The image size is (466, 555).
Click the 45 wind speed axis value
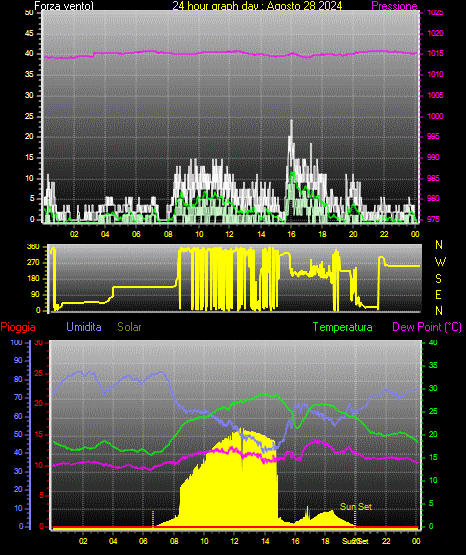click(x=29, y=34)
